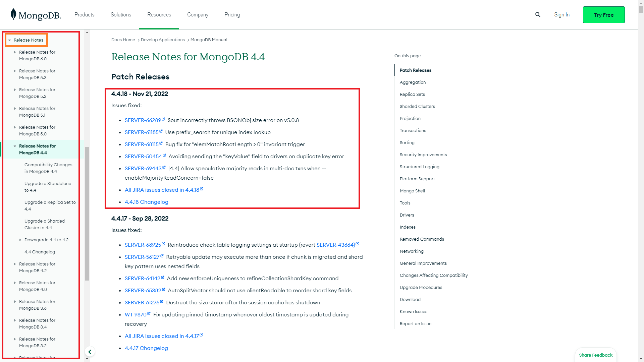Viewport: 644px width, 362px height.
Task: Open the Pricing menu item
Action: pos(232,15)
